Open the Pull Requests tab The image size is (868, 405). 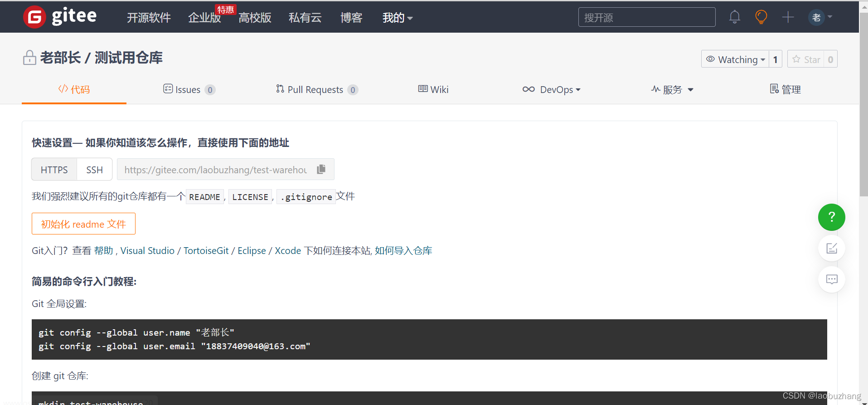point(317,89)
